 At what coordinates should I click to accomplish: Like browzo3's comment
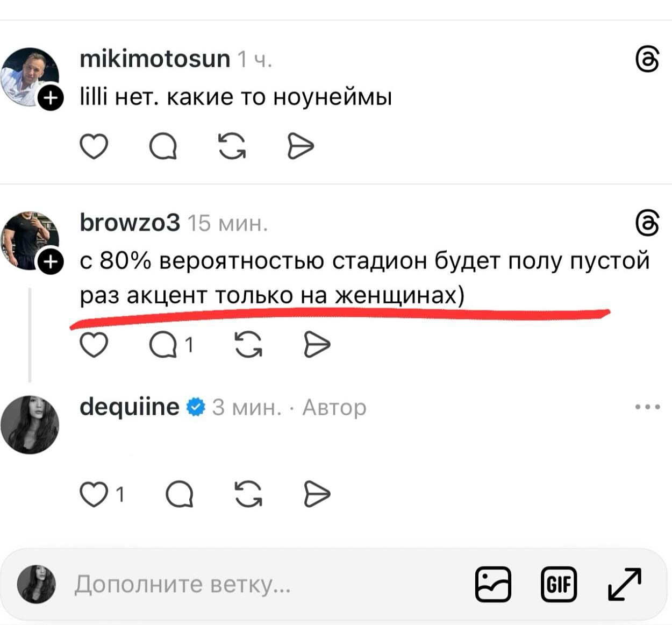coord(94,345)
